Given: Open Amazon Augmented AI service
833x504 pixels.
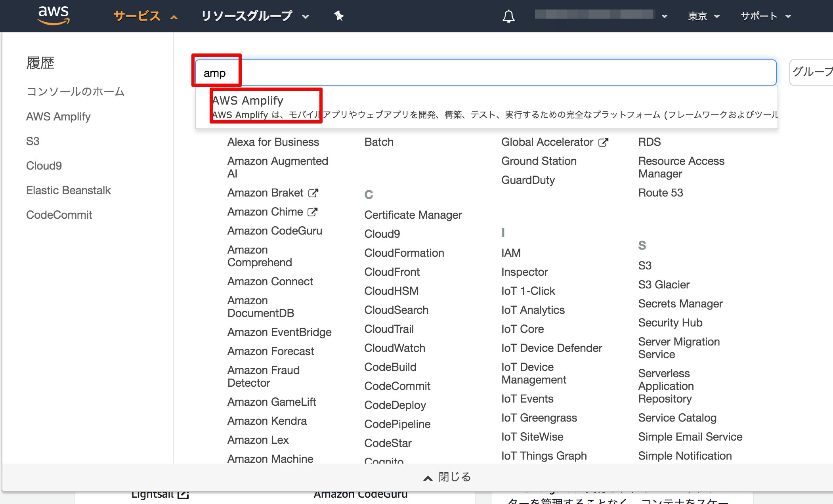Looking at the screenshot, I should point(278,167).
